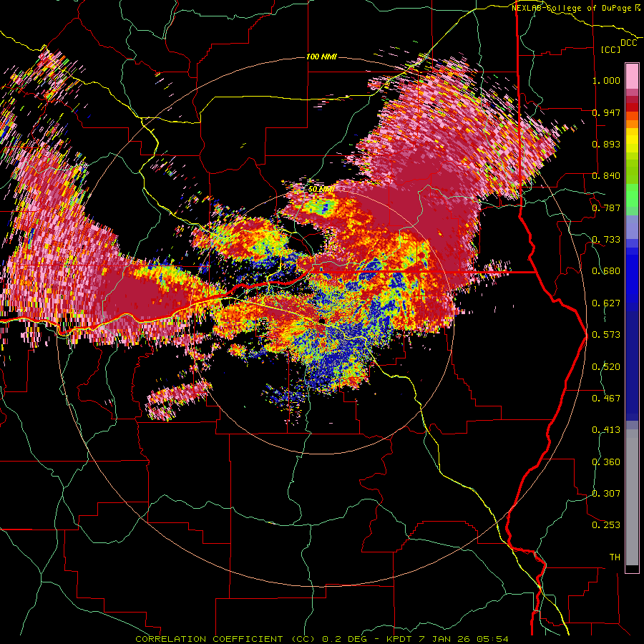Click the 50 NMI range ring label

(321, 189)
